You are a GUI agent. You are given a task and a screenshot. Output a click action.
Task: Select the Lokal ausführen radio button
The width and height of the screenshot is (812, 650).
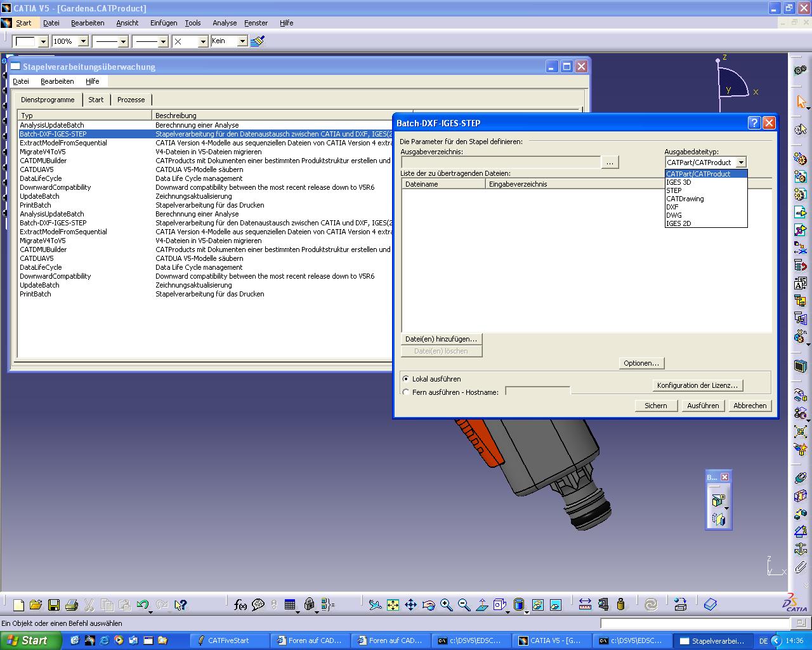(406, 379)
